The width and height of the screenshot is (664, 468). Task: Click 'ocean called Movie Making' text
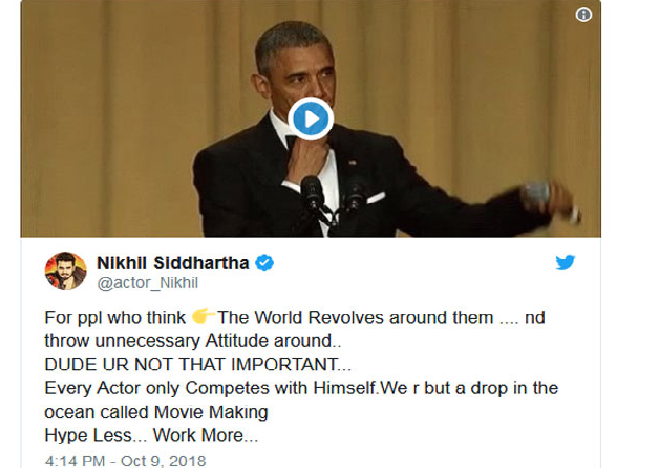[x=156, y=412]
